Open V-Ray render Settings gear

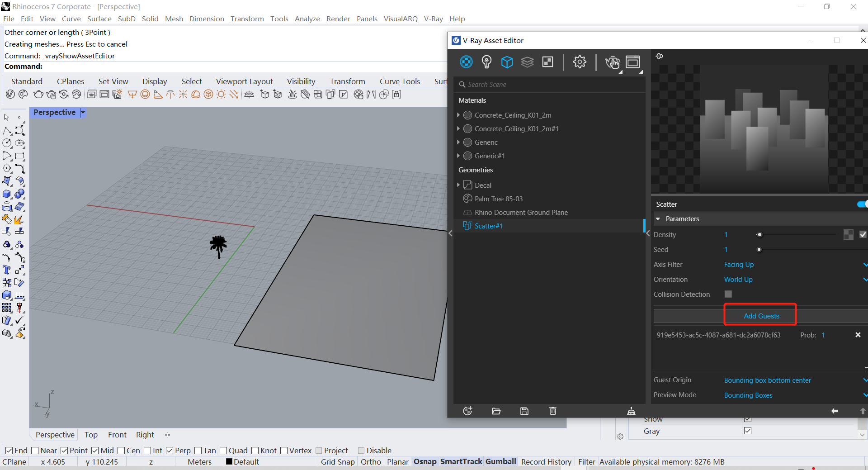(580, 62)
